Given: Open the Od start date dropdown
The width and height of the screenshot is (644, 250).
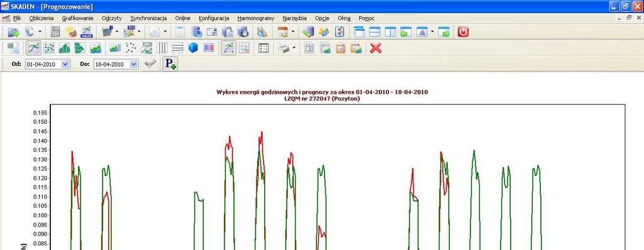Looking at the screenshot, I should point(65,65).
